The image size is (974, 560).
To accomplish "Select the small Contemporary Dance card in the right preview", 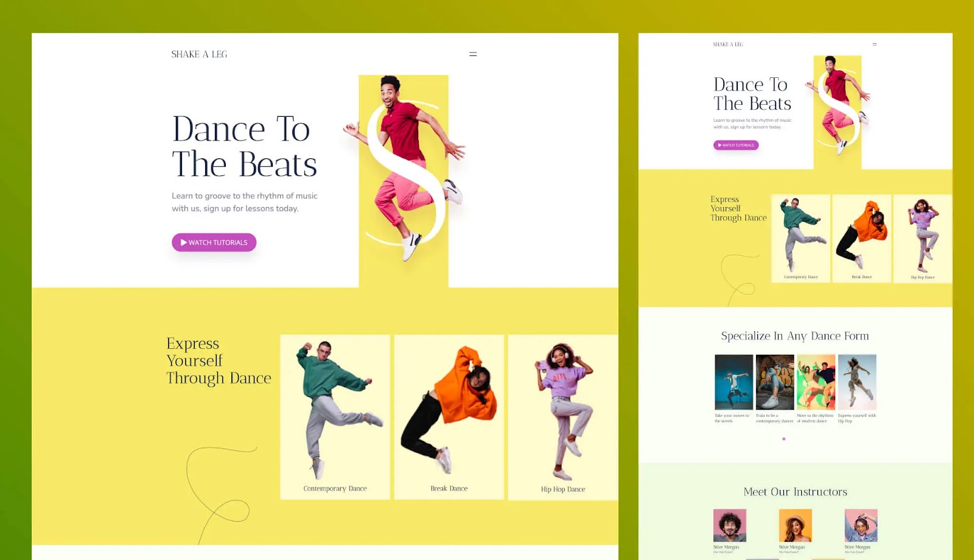I will coord(801,238).
